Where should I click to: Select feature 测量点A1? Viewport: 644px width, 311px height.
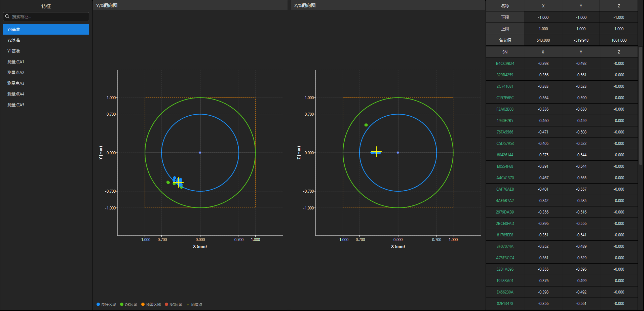coord(46,62)
